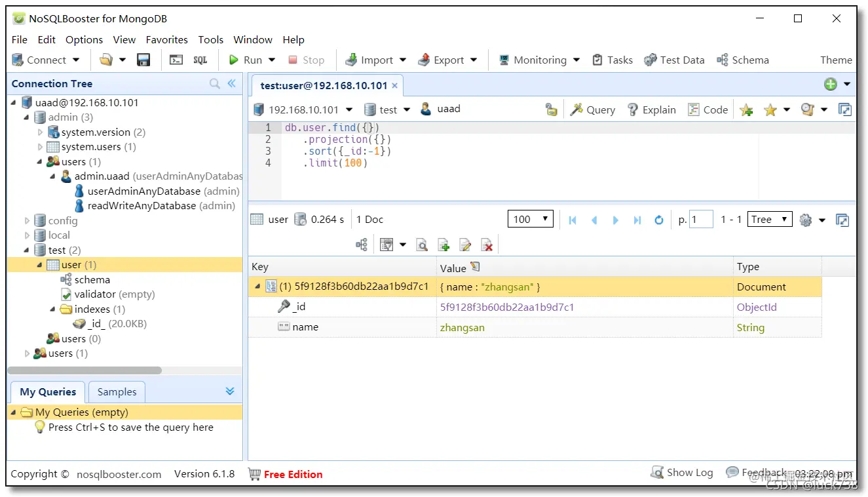Click the lock icon beside Query button

(x=552, y=109)
